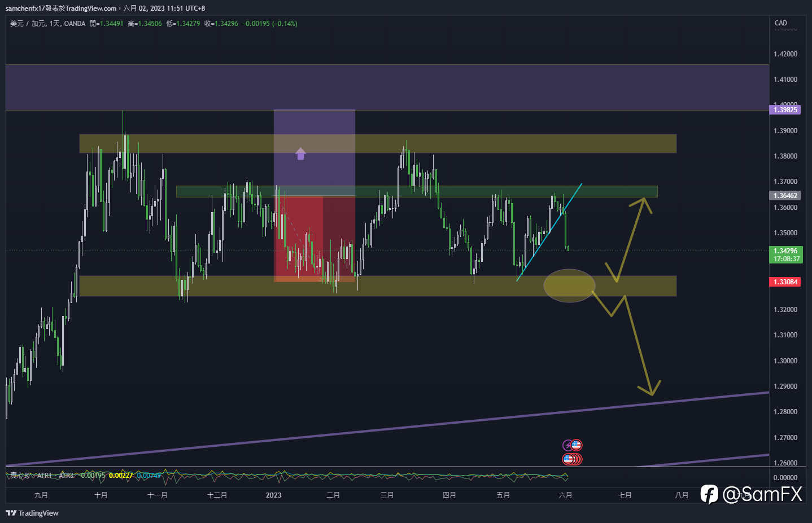
Task: Click the TradingView logo in the footer
Action: point(32,513)
